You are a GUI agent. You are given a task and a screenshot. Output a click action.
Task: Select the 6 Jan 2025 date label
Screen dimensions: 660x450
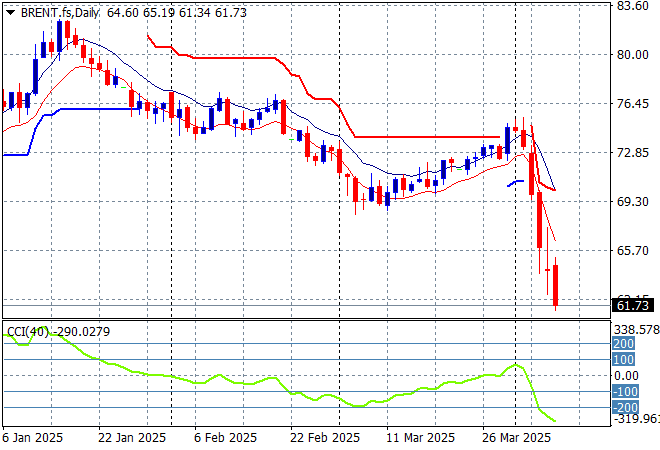click(x=33, y=438)
